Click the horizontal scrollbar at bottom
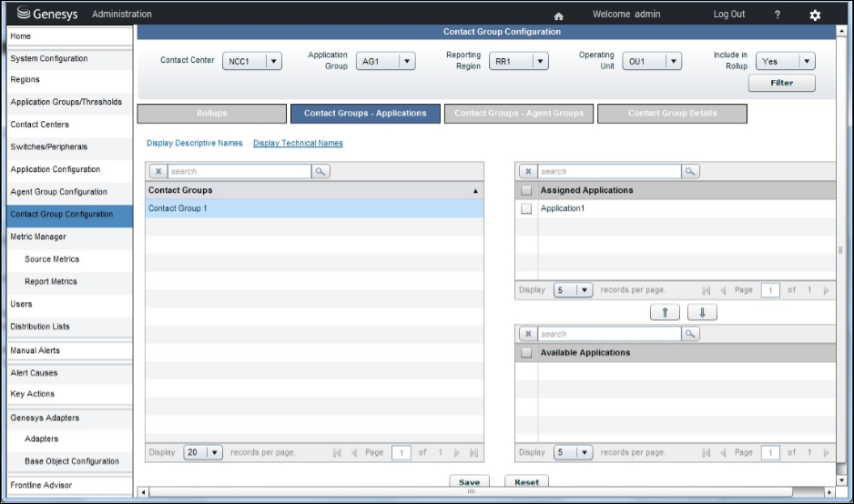 point(470,492)
